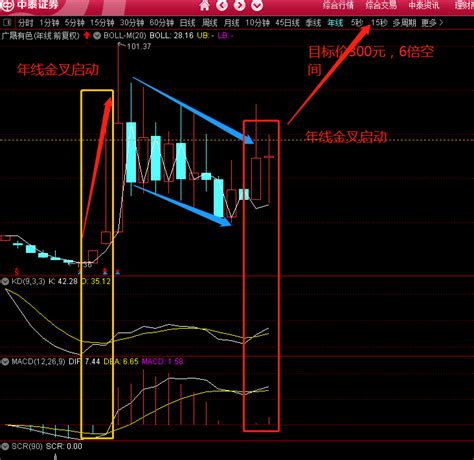Click the red up arrow next to 广晟有色
This screenshot has height=460, width=474.
pyautogui.click(x=87, y=35)
